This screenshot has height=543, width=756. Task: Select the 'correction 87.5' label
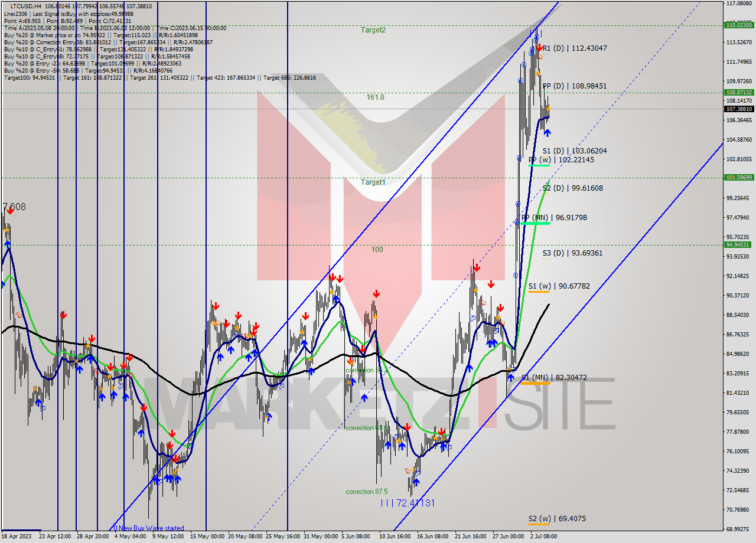[367, 492]
